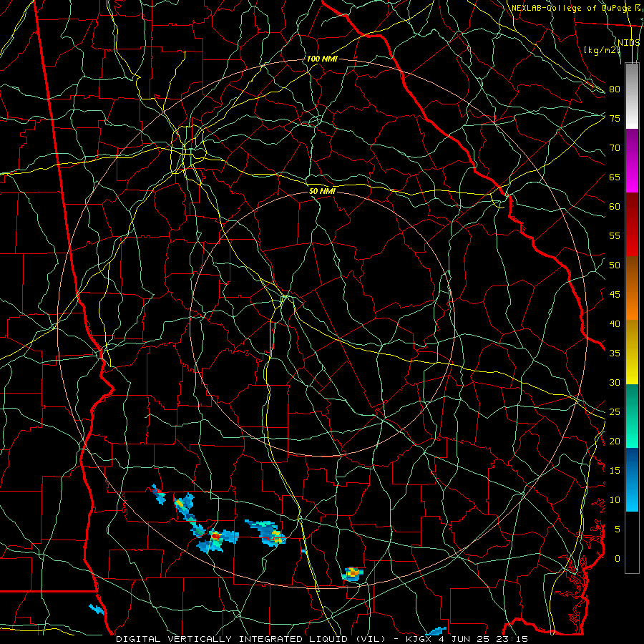644x644 pixels.
Task: Select the legend value 70
Action: pyautogui.click(x=615, y=148)
